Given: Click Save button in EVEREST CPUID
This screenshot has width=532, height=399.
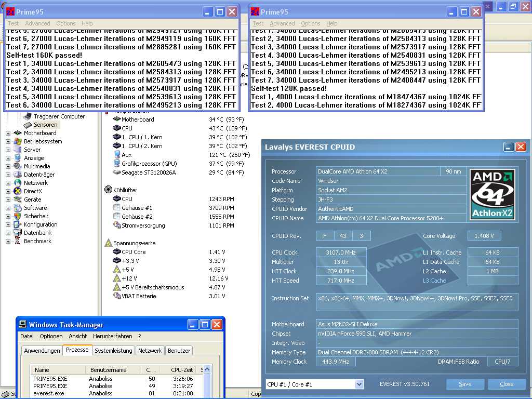Looking at the screenshot, I should click(465, 384).
